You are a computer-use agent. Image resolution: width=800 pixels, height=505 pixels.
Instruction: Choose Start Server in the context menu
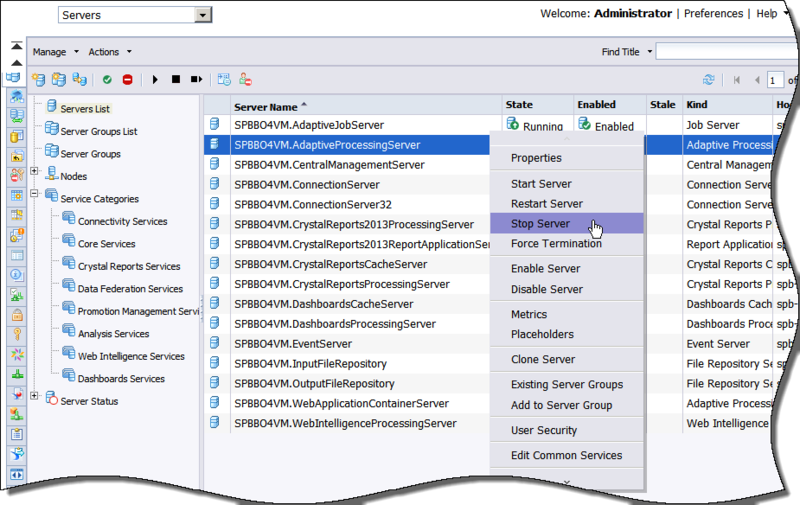click(x=566, y=184)
